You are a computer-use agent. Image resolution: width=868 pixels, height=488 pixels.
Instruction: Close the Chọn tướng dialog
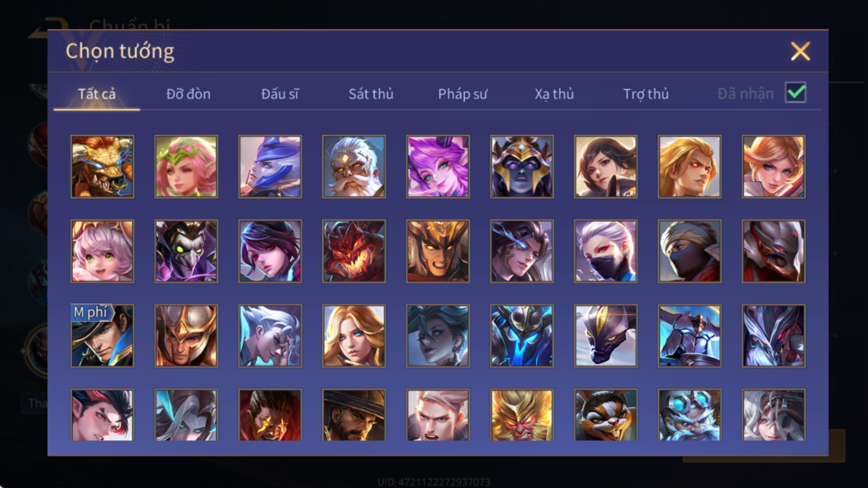click(800, 51)
